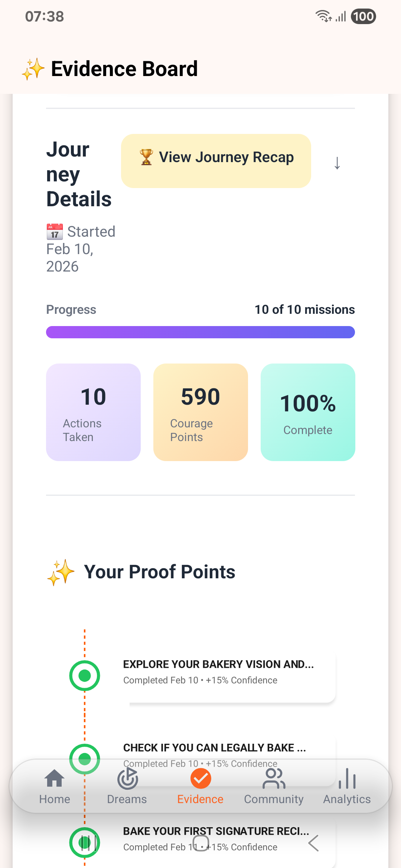Tap the purple missions progress bar
The image size is (401, 868).
coord(200,332)
